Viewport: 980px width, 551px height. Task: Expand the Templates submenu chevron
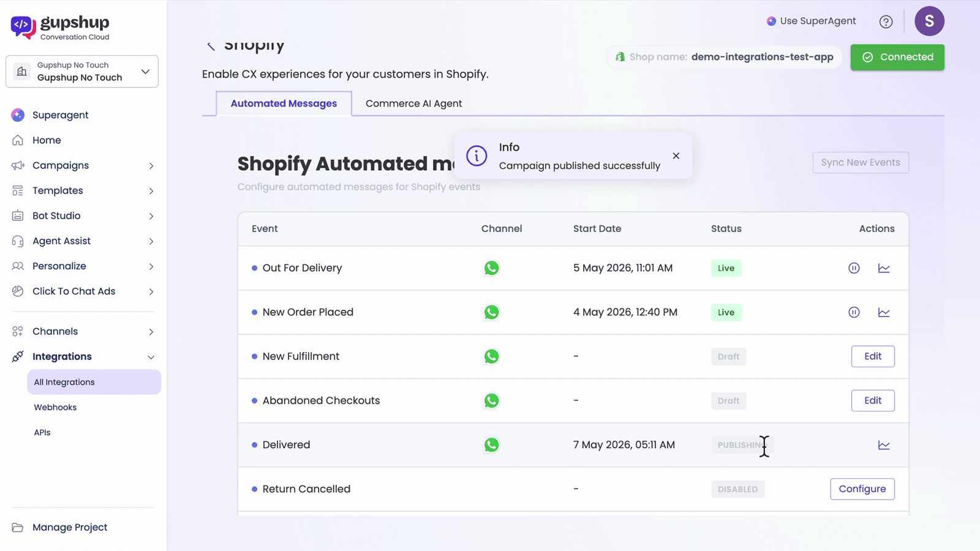[x=151, y=191]
